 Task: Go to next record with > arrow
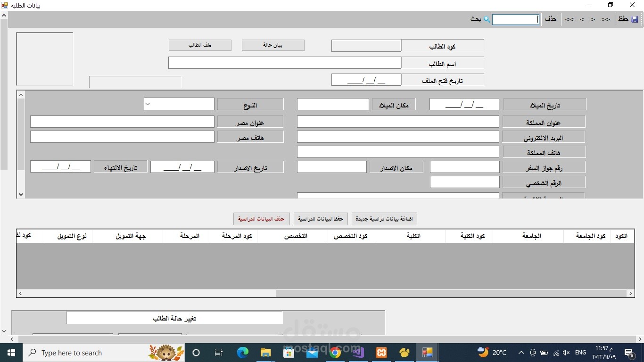(x=593, y=19)
